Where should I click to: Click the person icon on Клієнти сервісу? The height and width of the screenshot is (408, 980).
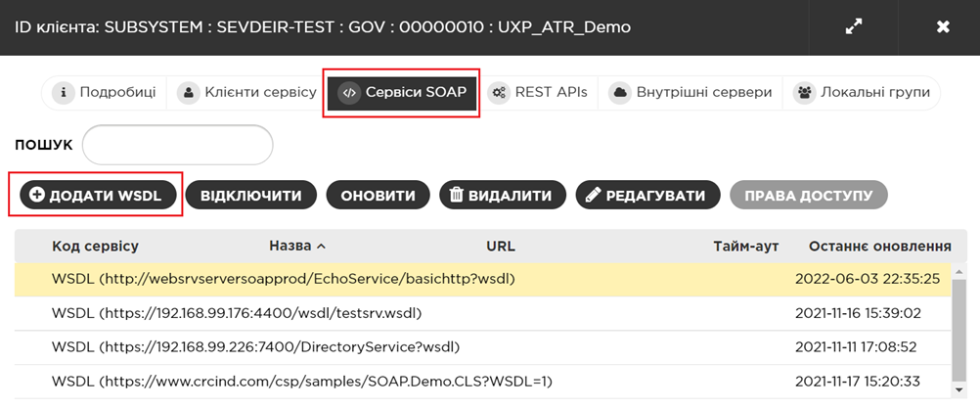(189, 93)
